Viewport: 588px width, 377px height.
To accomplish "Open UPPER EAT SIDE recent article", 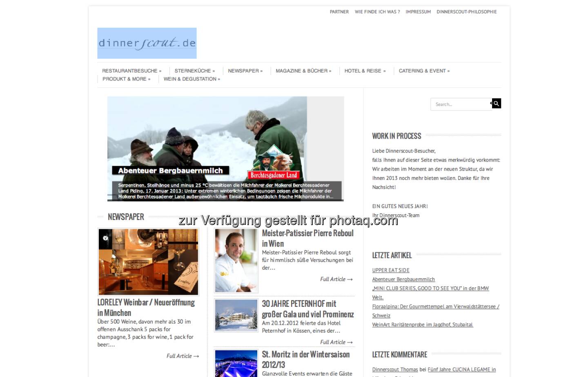I will pyautogui.click(x=390, y=270).
